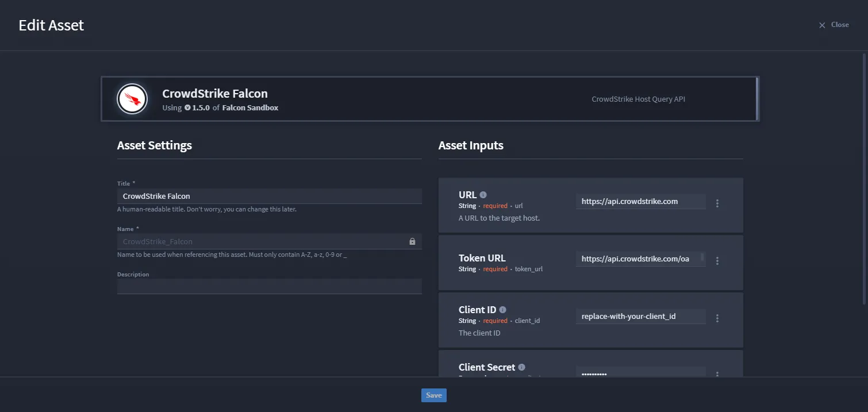The height and width of the screenshot is (412, 868).
Task: Click the CrowdStrike Host Query API text
Action: [x=638, y=99]
